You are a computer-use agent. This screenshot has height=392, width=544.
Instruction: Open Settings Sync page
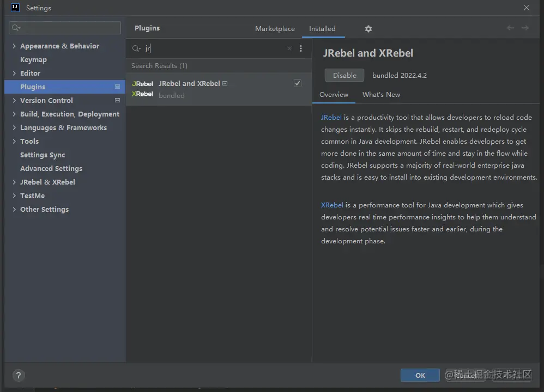[43, 155]
